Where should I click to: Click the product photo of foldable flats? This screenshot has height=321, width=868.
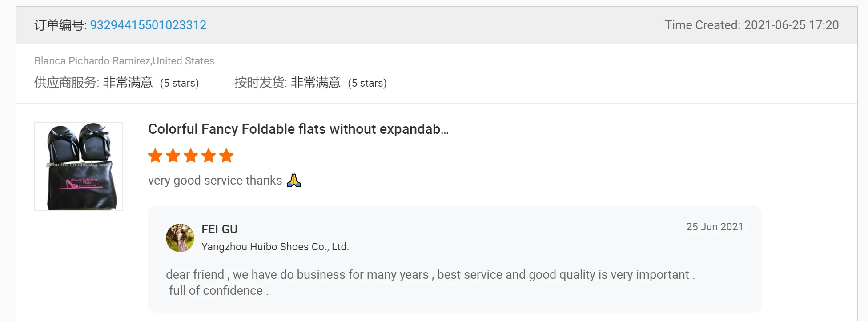pos(78,166)
